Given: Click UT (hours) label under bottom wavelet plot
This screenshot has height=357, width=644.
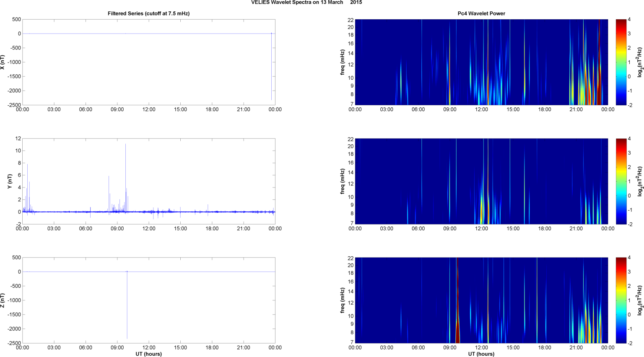Looking at the screenshot, I should 481,354.
